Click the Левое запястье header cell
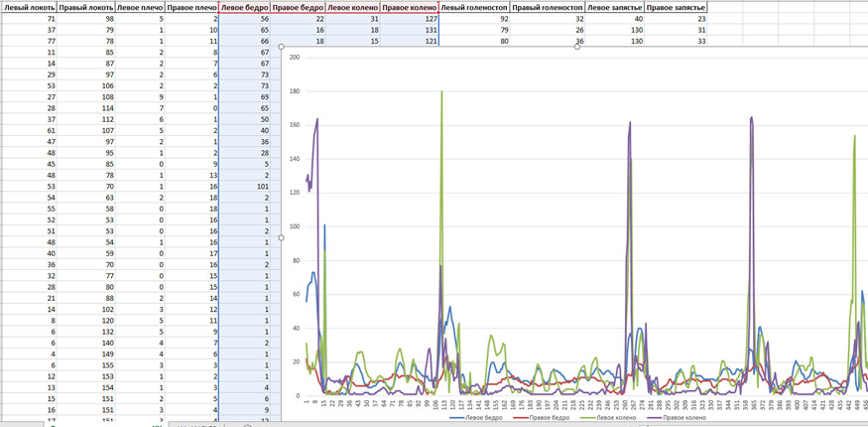The image size is (868, 427). [614, 7]
